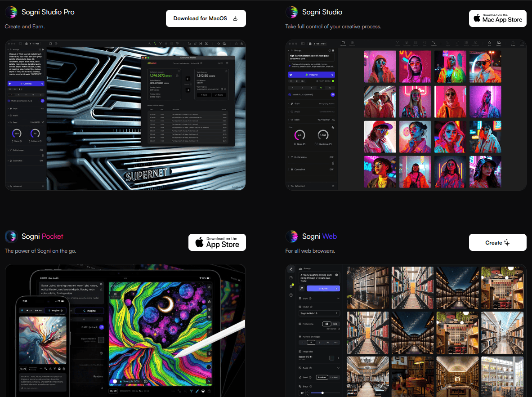Select the Random seed option in Sogni Web
Image resolution: width=532 pixels, height=397 pixels.
click(322, 377)
